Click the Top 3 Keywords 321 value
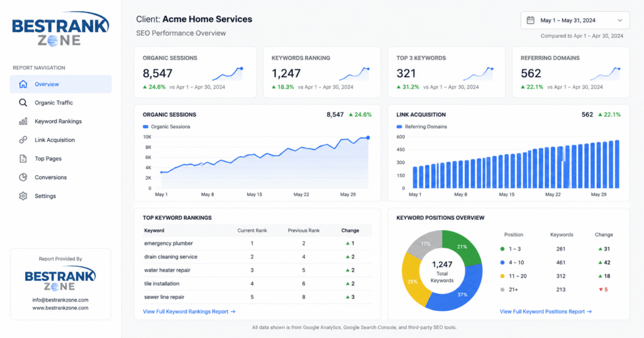The height and width of the screenshot is (338, 644). coord(406,74)
